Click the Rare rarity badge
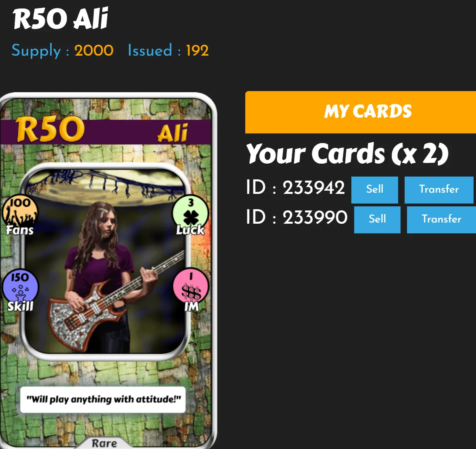 (104, 443)
